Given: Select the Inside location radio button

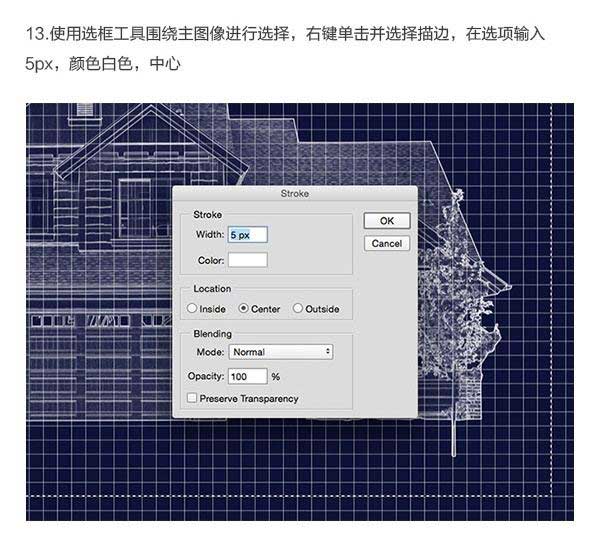Looking at the screenshot, I should click(192, 308).
